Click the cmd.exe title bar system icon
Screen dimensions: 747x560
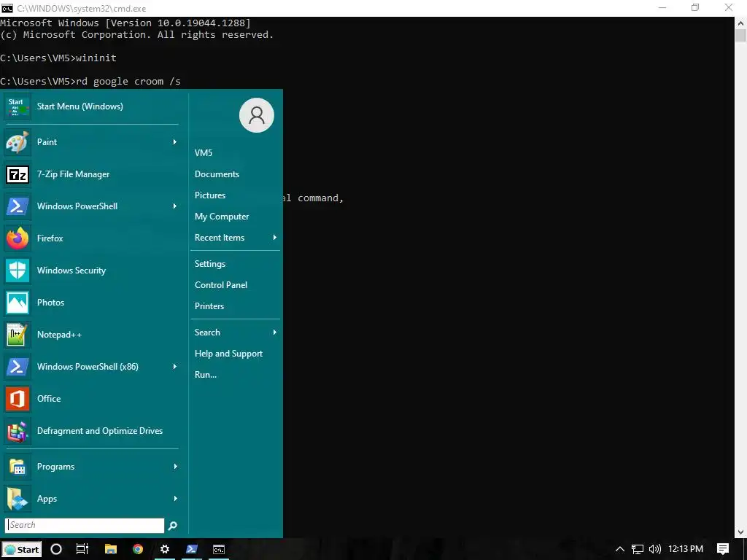tap(7, 8)
